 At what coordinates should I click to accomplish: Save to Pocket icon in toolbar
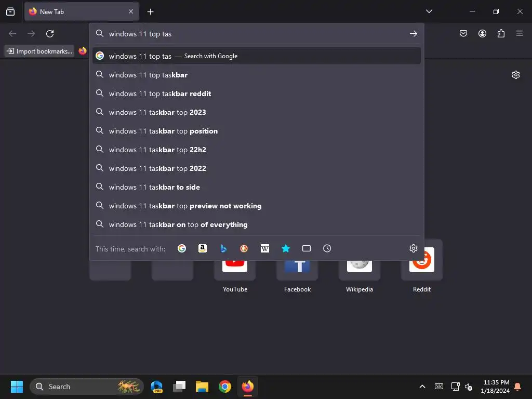[463, 33]
